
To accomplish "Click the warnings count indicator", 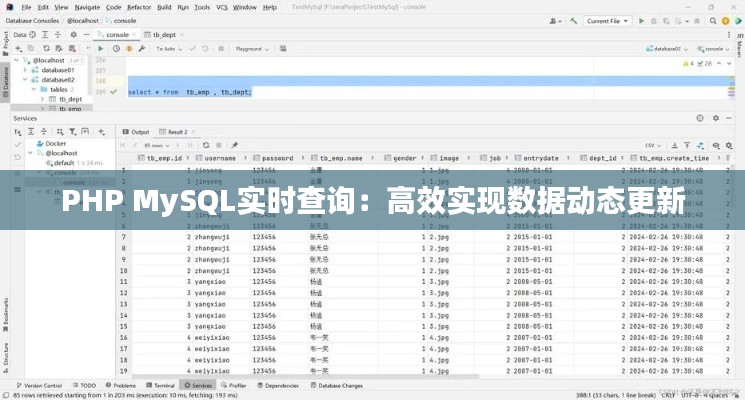I will (688, 63).
